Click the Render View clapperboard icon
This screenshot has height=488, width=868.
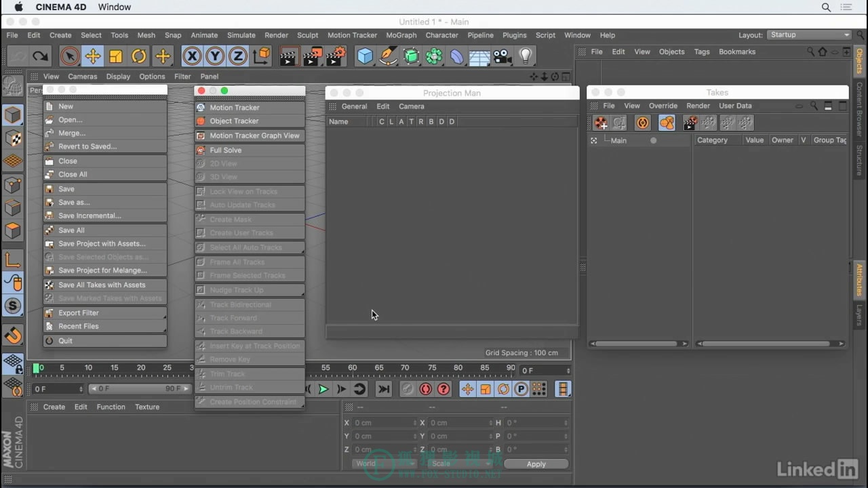click(x=290, y=56)
